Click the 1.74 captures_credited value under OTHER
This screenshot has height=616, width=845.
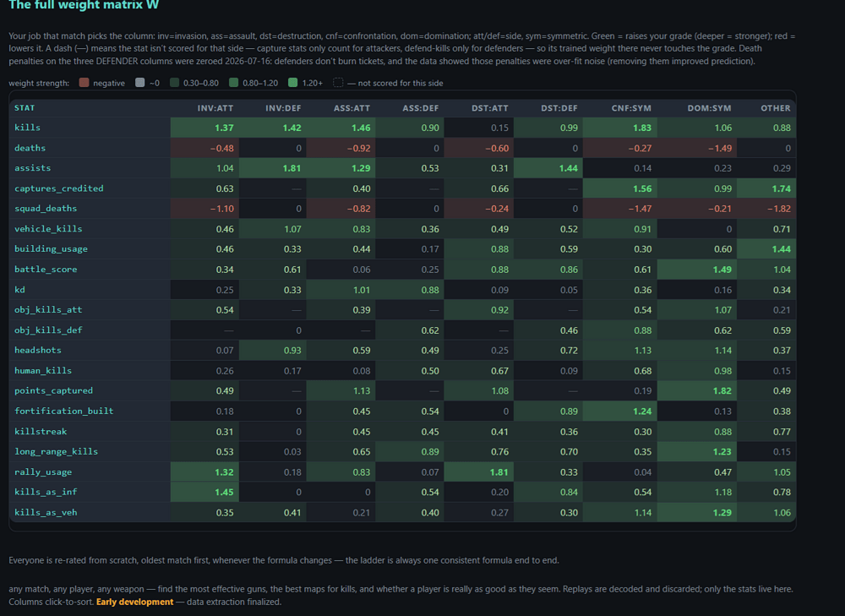[x=781, y=188]
